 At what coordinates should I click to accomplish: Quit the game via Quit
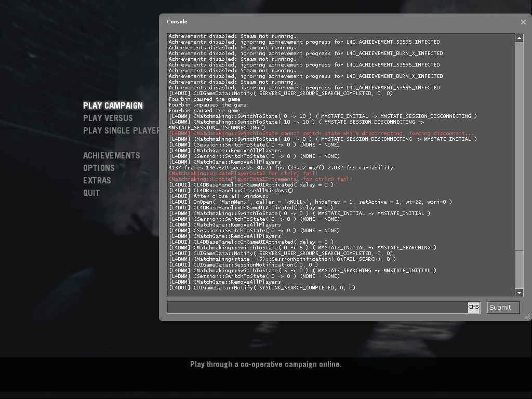(x=91, y=193)
